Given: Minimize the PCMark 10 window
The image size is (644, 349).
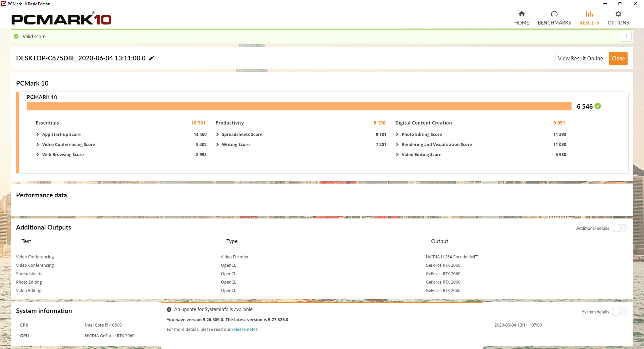Looking at the screenshot, I should tap(605, 4).
